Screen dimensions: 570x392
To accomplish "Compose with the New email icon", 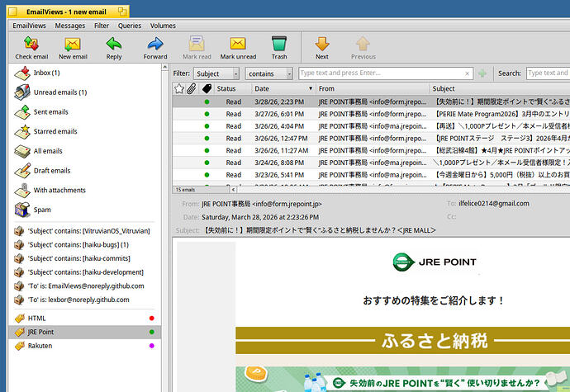I will point(73,44).
